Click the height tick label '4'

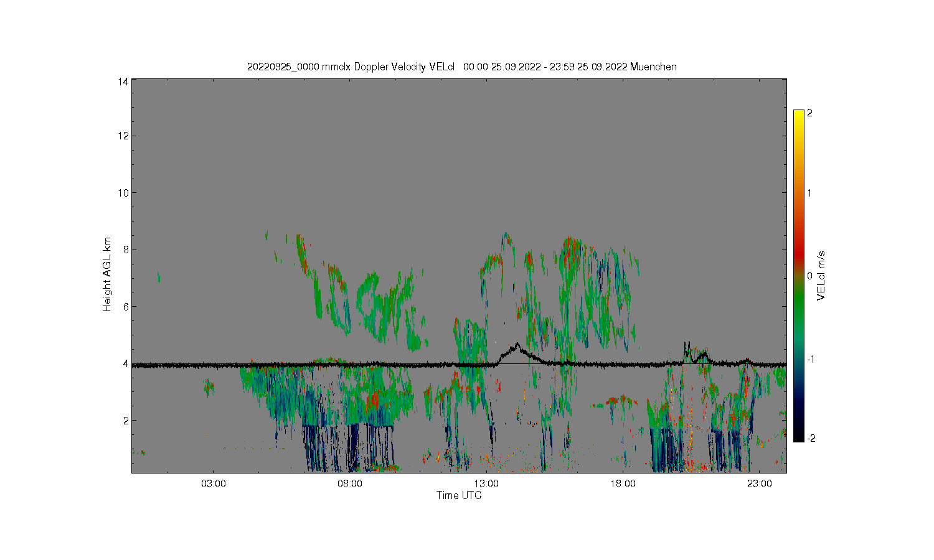126,363
